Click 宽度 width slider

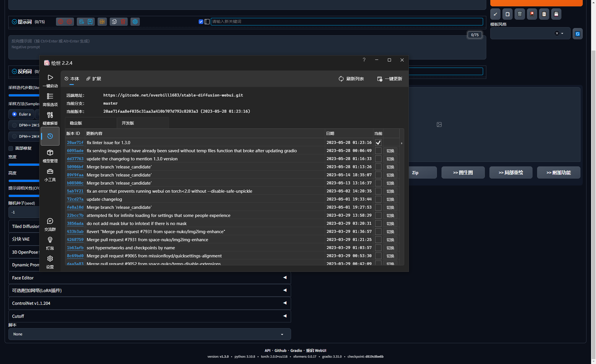[x=24, y=164]
